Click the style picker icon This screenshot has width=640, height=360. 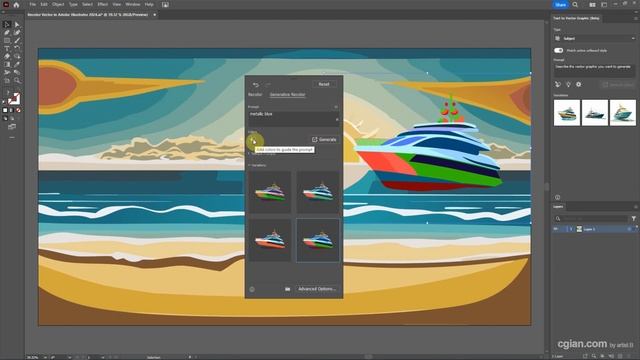pos(558,84)
